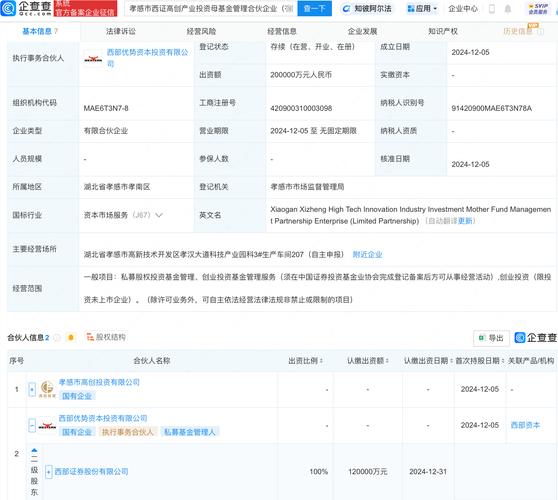Image resolution: width=558 pixels, height=500 pixels.
Task: Open 西部优势资本投资有限公司 in partner table
Action: (103, 418)
